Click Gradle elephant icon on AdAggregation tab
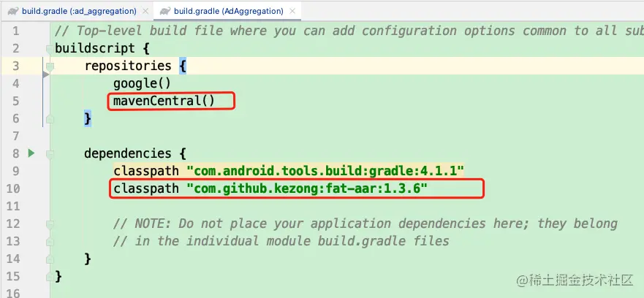 coord(165,11)
